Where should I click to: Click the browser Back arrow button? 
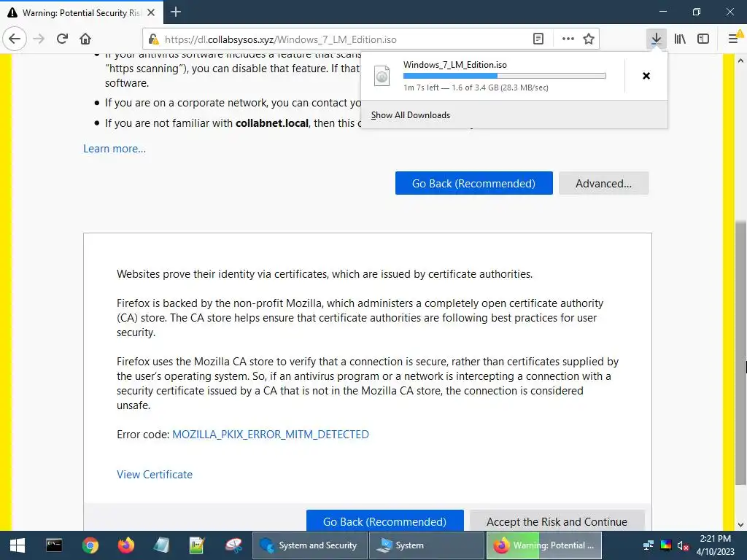[15, 39]
